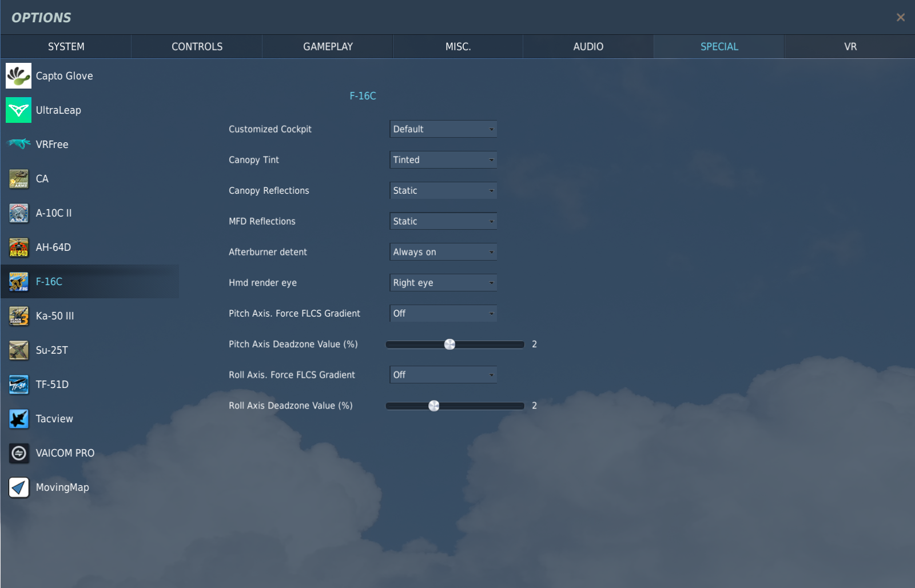Screen dimensions: 915x588
Task: Open Tacview special settings
Action: point(90,418)
